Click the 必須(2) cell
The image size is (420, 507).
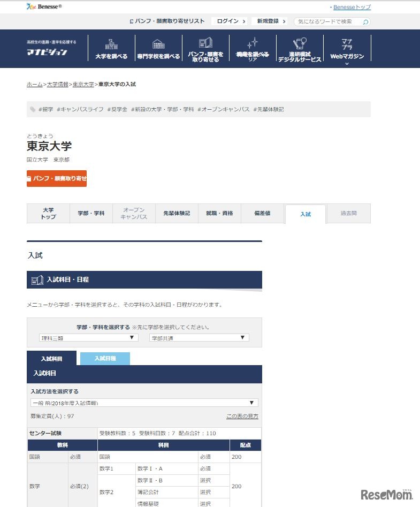(83, 486)
